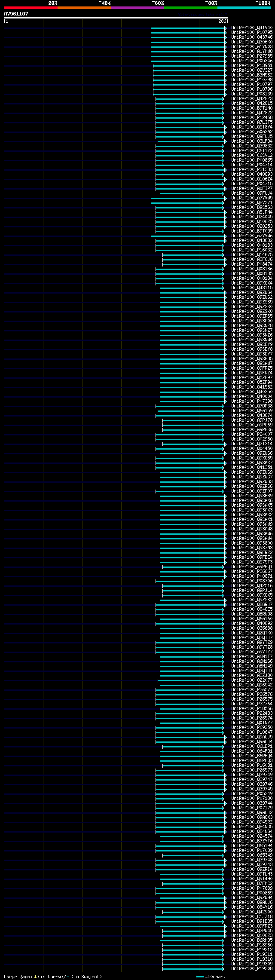Select the UniRef100_P00865 label
Screen dimensions: 275x980
(252, 160)
